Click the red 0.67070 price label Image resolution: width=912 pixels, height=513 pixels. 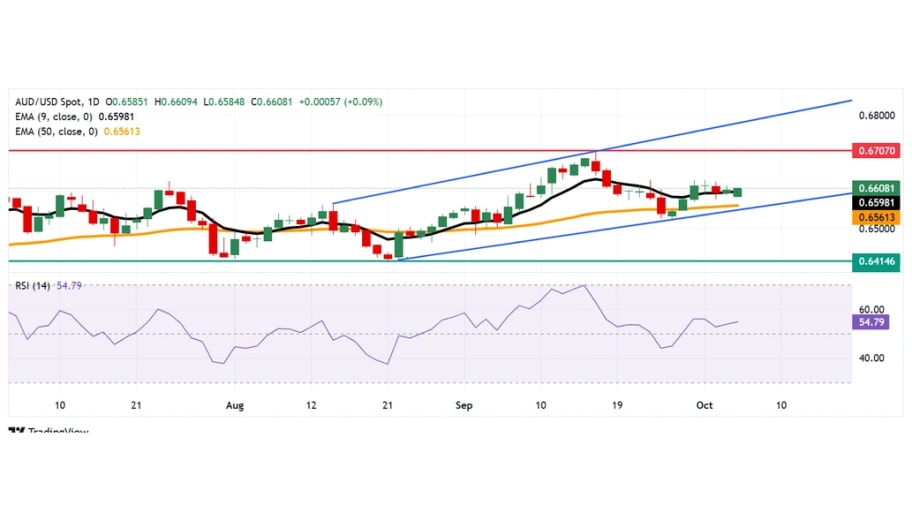pos(876,150)
